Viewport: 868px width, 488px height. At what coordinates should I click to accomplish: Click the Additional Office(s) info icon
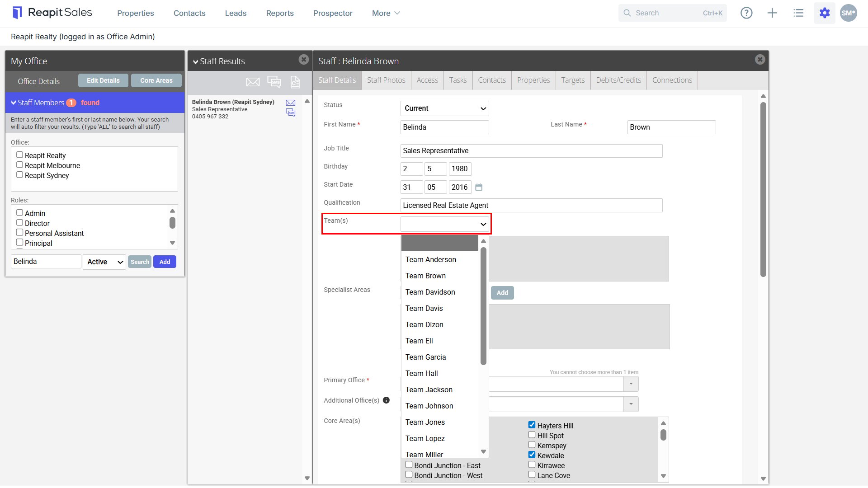pos(386,400)
